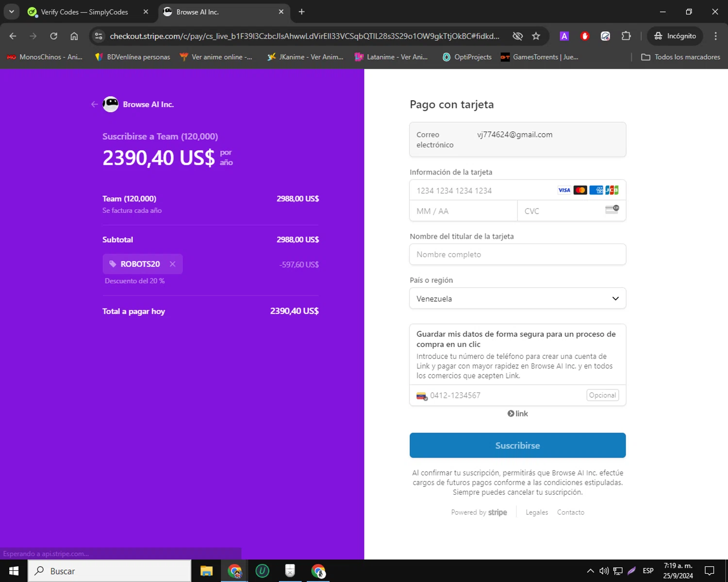Open the Todos los marcadores folder
The width and height of the screenshot is (728, 582).
(680, 57)
